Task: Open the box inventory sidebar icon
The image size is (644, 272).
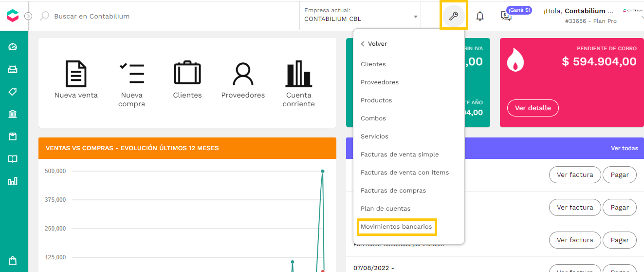Action: [x=13, y=136]
